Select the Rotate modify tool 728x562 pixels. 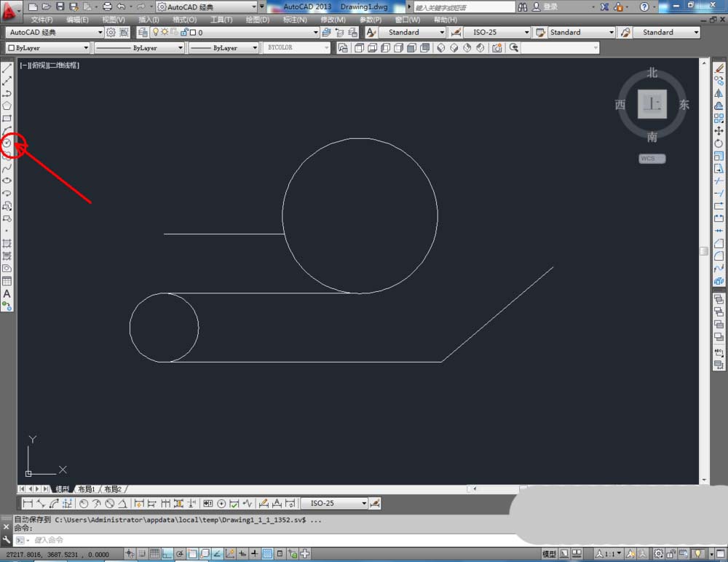tap(719, 143)
